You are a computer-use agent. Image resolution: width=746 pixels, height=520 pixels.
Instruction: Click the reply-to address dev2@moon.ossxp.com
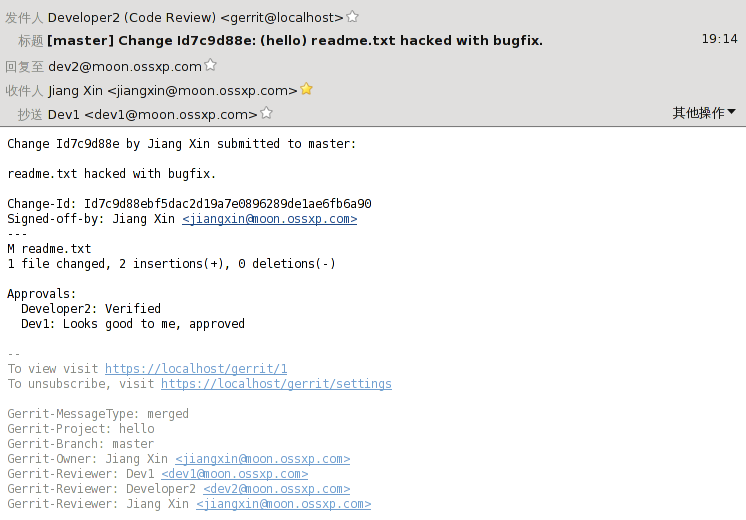pos(125,66)
